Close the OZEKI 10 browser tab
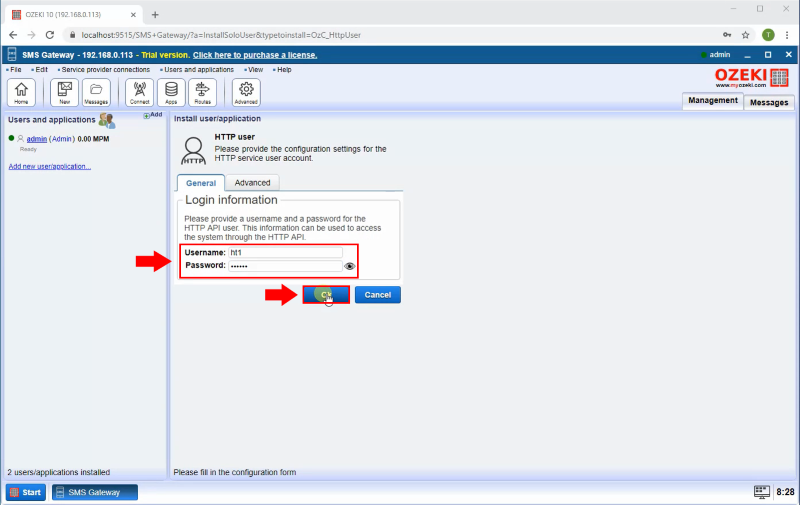The width and height of the screenshot is (800, 505). pyautogui.click(x=133, y=15)
